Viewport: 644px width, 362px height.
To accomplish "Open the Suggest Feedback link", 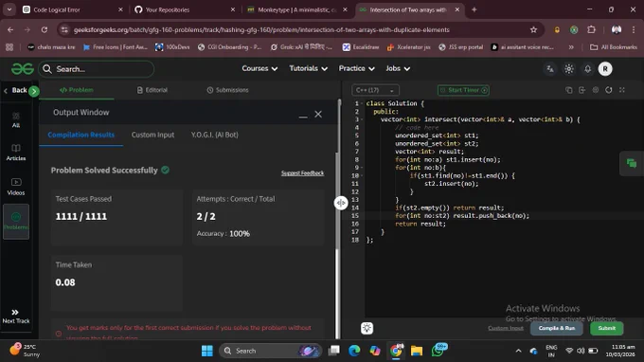I will tap(302, 173).
